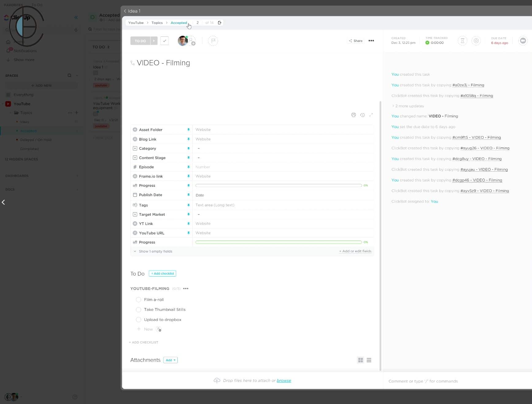Open the print view of the task
This screenshot has width=532, height=404.
(353, 115)
